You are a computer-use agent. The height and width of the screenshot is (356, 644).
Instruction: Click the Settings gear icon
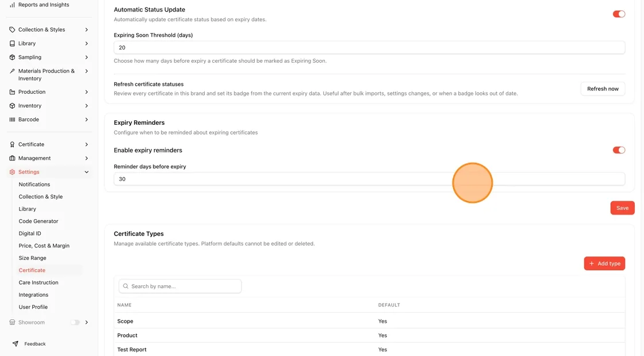pyautogui.click(x=12, y=172)
